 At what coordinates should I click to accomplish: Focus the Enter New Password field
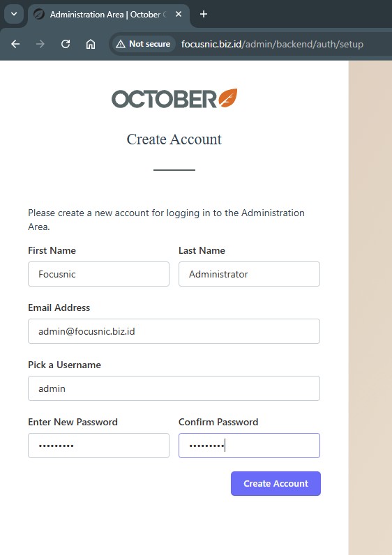click(98, 446)
